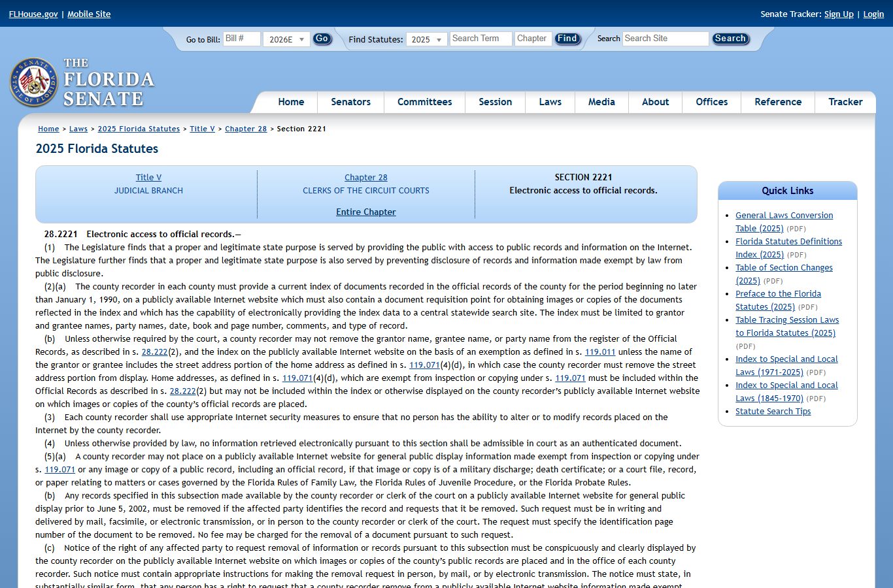Switch to the Mobile Site link

pyautogui.click(x=89, y=14)
